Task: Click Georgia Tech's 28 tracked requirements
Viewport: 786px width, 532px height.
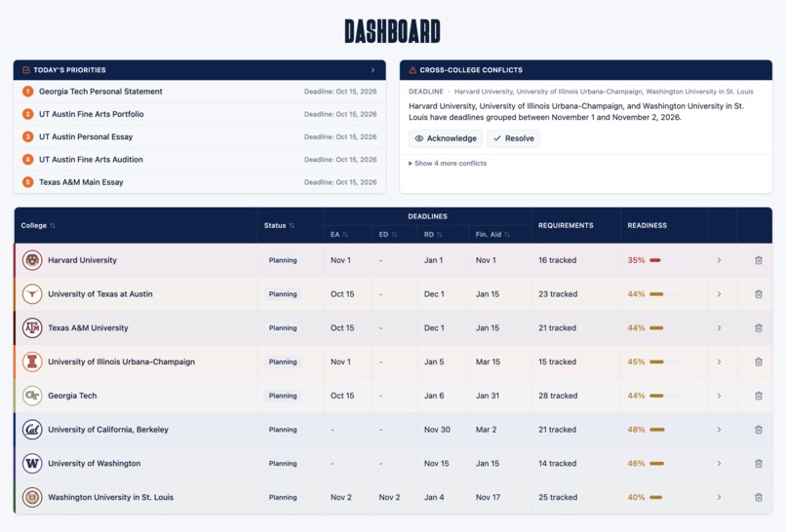Action: point(558,396)
